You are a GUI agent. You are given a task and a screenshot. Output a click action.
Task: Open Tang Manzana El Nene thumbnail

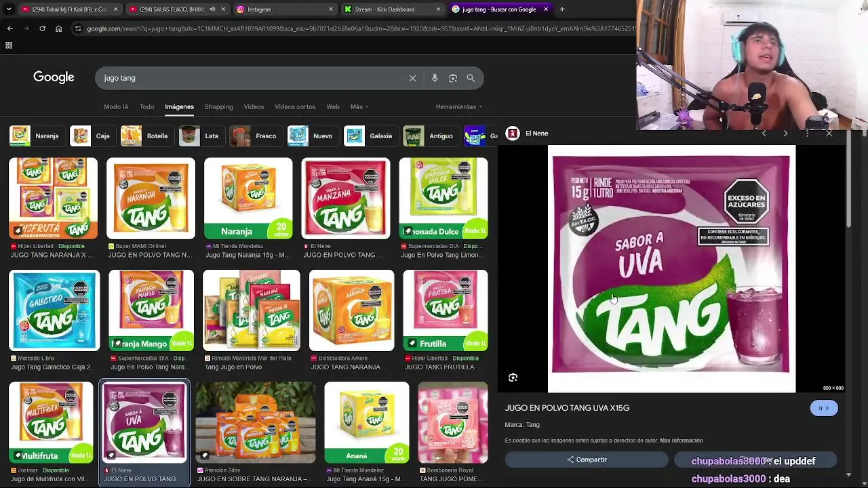coord(346,199)
